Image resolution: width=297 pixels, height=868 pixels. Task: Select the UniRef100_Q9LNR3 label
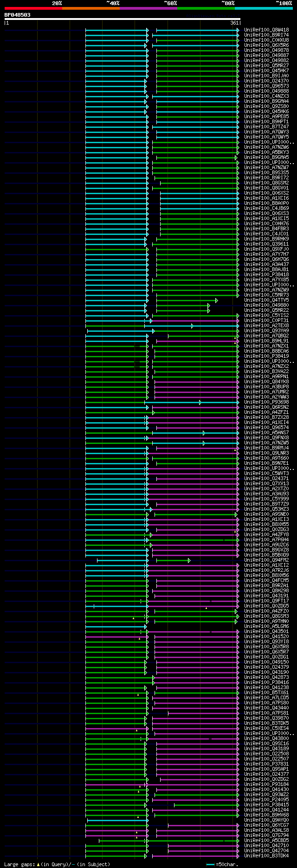[266, 453]
